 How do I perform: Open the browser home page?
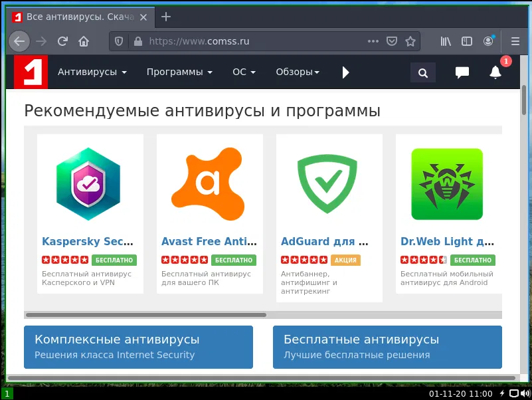84,41
